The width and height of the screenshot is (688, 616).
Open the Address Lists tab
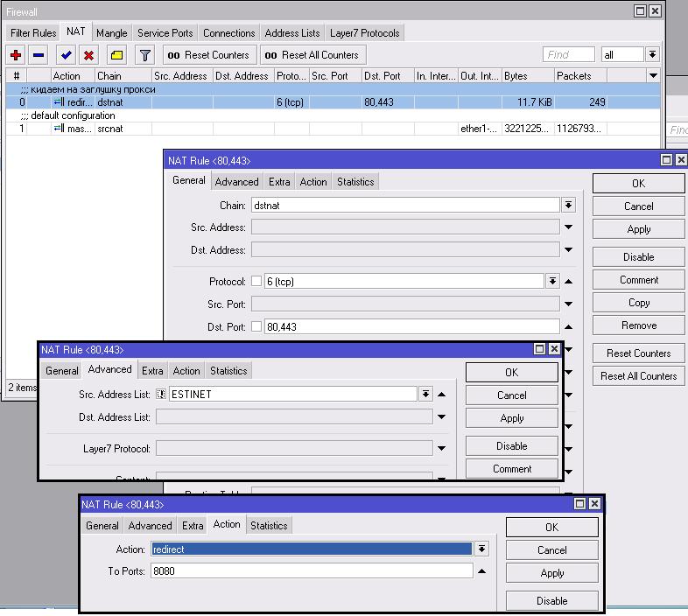(x=291, y=33)
